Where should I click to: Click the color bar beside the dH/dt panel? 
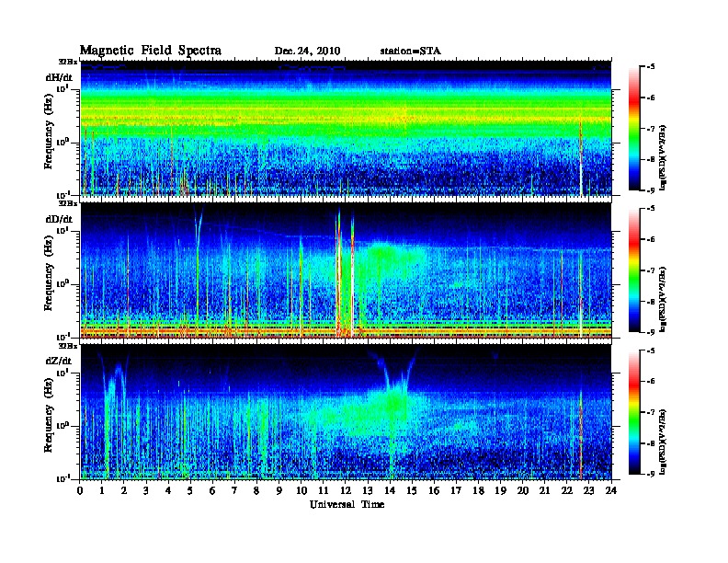click(634, 129)
